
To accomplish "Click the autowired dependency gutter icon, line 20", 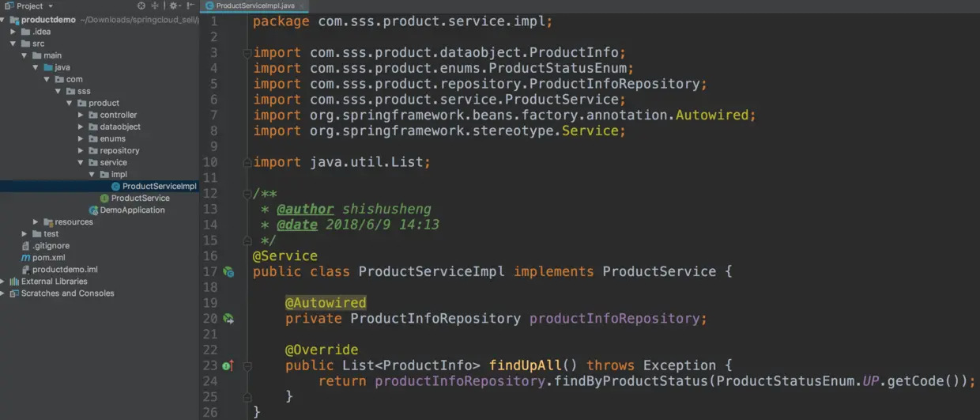I will pos(228,319).
